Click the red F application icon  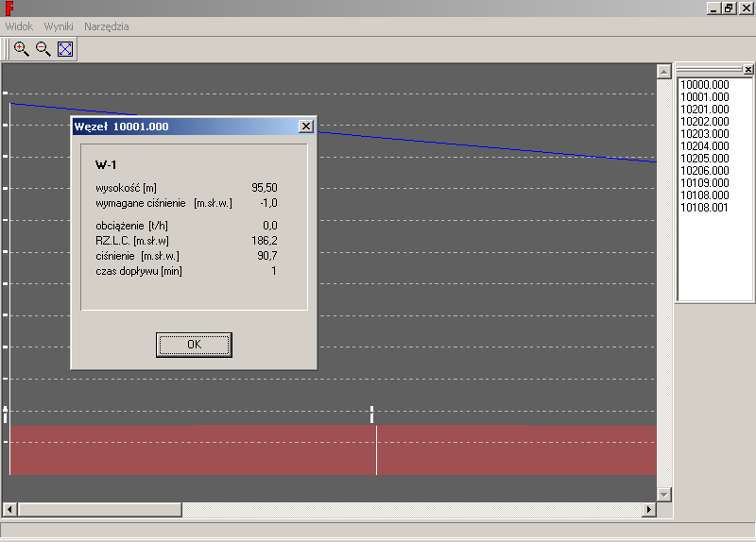point(9,8)
